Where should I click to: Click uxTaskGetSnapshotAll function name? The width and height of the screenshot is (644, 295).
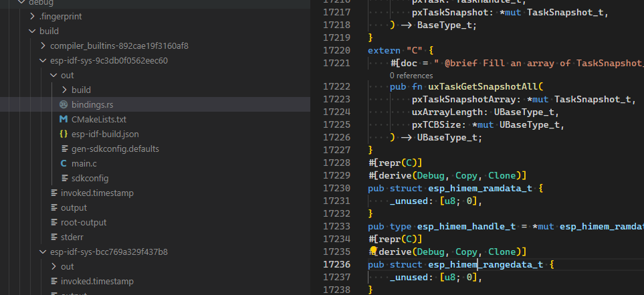[483, 87]
